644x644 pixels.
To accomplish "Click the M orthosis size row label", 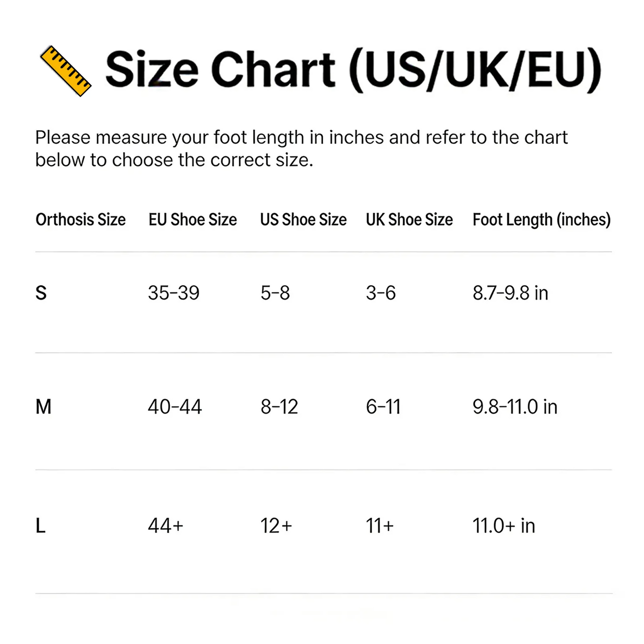I will (x=43, y=407).
